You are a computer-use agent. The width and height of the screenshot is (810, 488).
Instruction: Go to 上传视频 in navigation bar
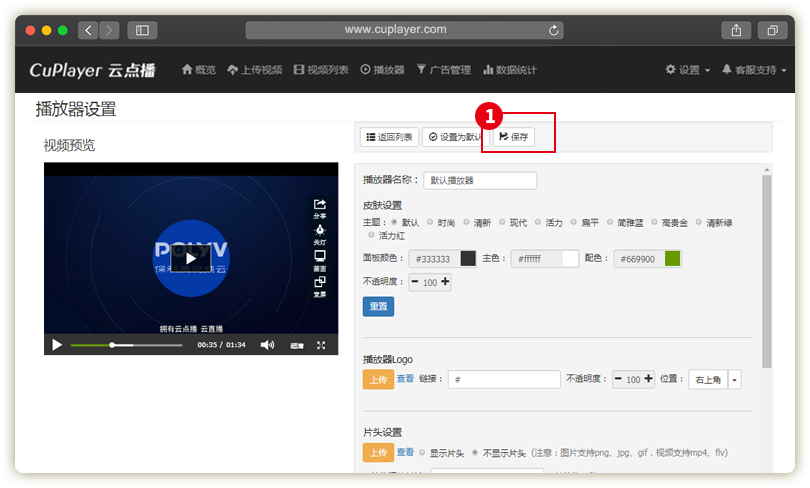click(x=255, y=70)
